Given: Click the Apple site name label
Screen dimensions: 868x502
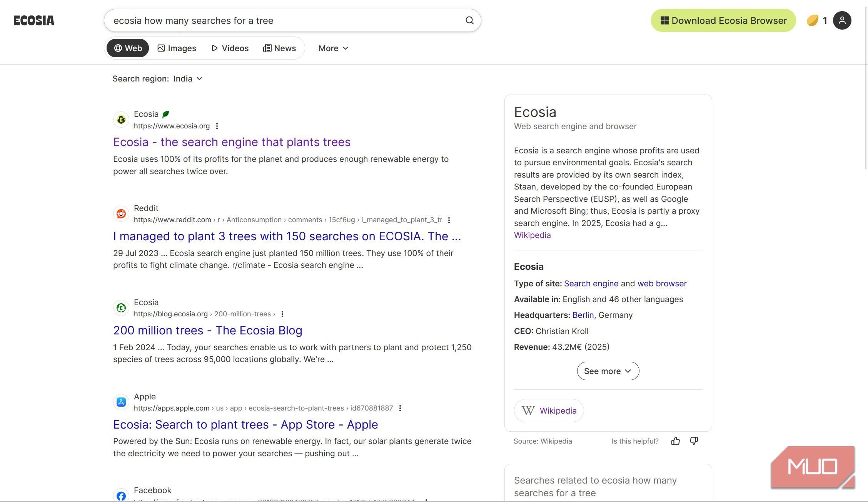Looking at the screenshot, I should [x=145, y=397].
